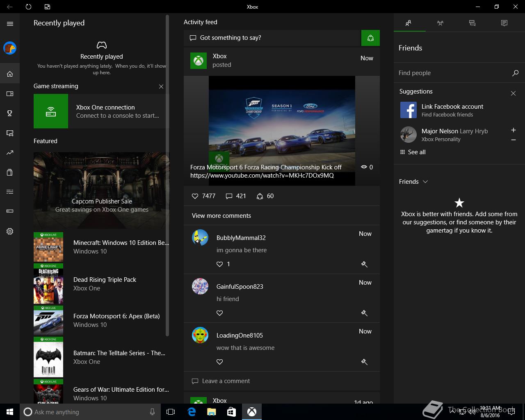525x420 pixels.
Task: Open comments count 421 on Forza post
Action: tap(236, 196)
